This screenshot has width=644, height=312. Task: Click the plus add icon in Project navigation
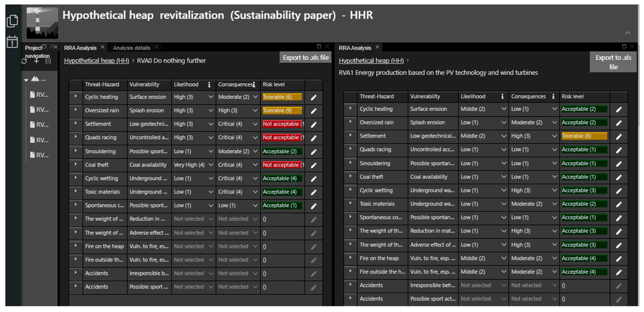[x=36, y=61]
